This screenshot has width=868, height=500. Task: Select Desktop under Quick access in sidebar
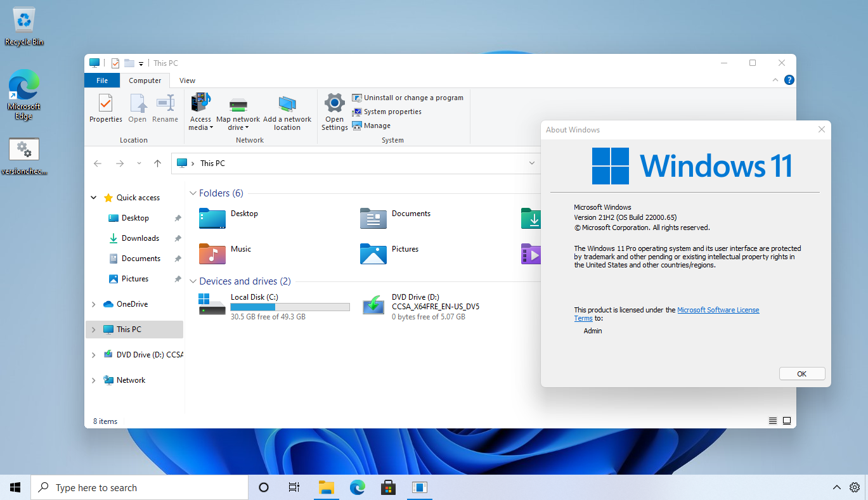point(134,218)
